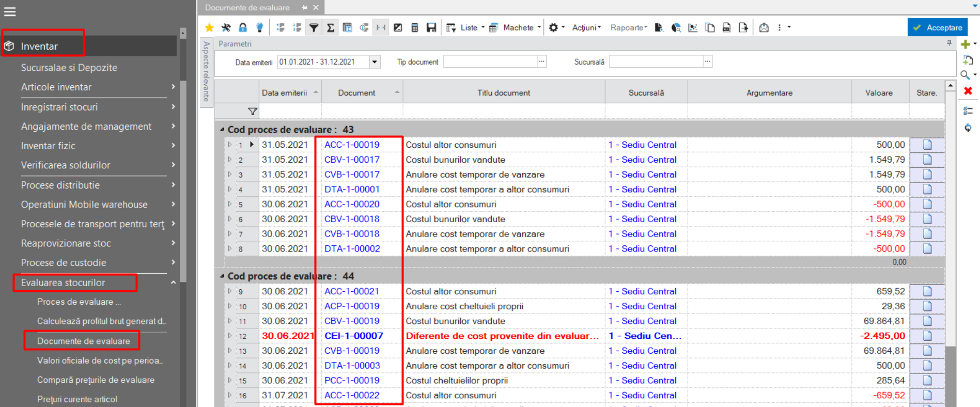980x407 pixels.
Task: Toggle the funnel filter row button
Action: (x=314, y=27)
